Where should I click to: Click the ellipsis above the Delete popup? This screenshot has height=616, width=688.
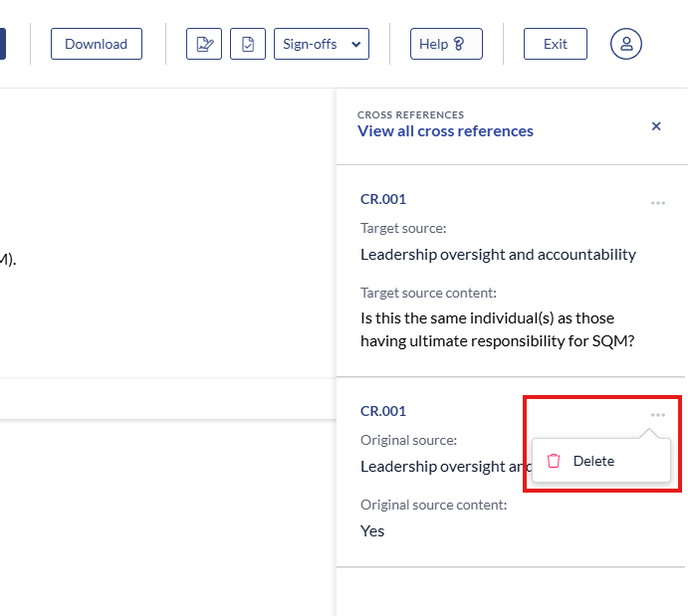click(x=657, y=415)
